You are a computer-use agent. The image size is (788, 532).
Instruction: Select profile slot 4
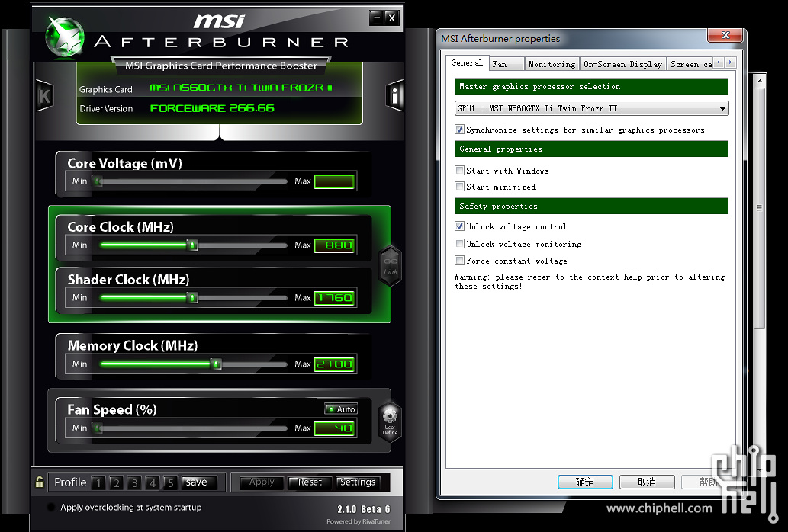(153, 482)
